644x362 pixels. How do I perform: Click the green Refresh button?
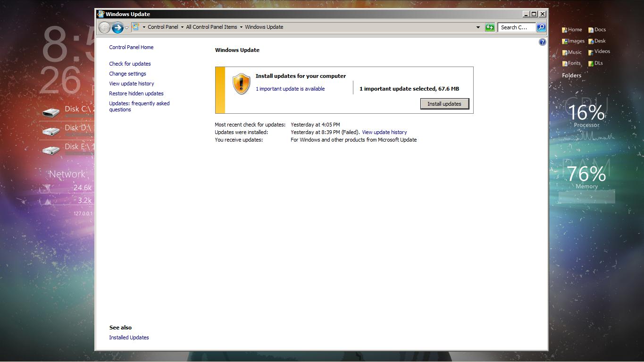click(x=490, y=27)
